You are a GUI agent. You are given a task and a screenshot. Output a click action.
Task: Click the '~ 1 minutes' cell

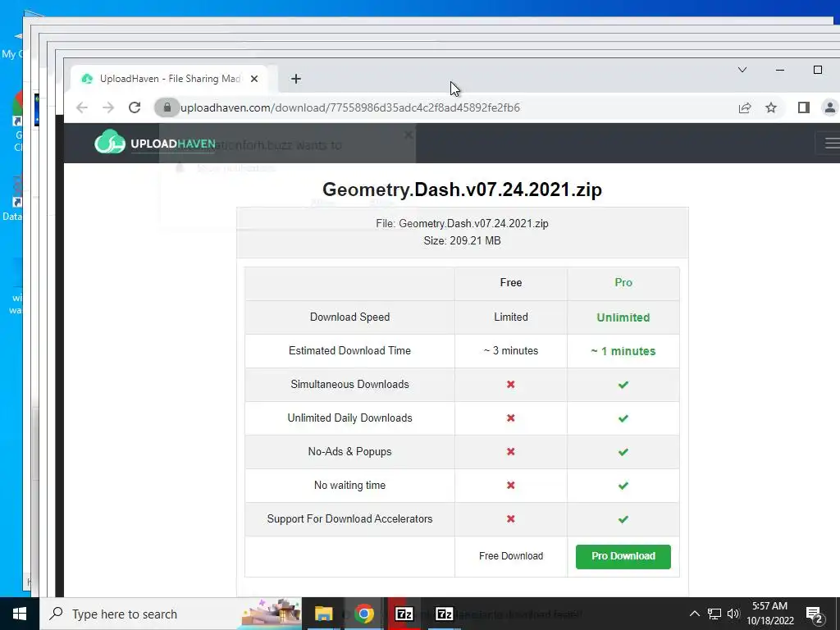coord(623,351)
